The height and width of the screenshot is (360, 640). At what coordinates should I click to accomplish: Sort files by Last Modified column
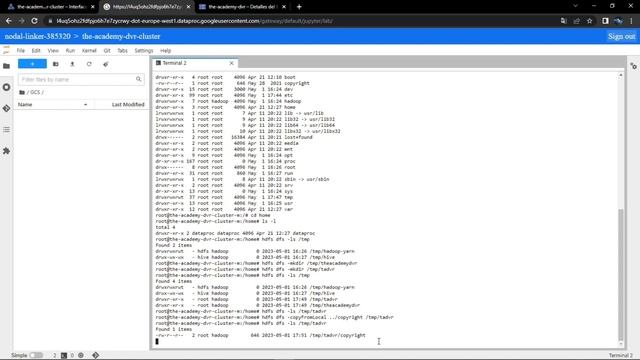click(128, 104)
